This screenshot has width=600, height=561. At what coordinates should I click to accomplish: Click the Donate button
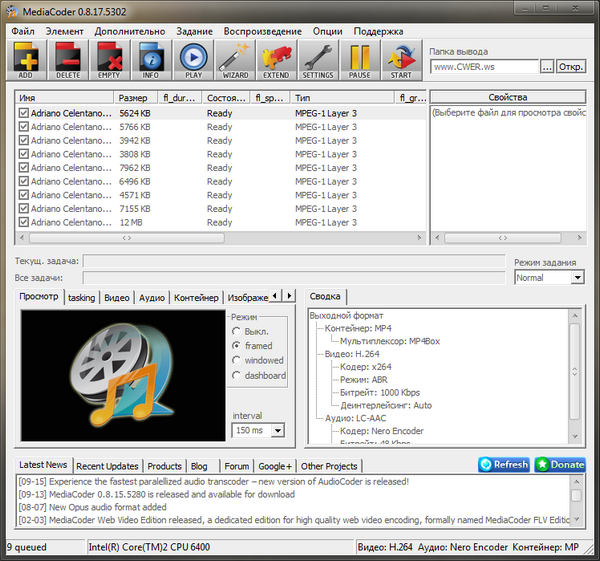pyautogui.click(x=560, y=465)
